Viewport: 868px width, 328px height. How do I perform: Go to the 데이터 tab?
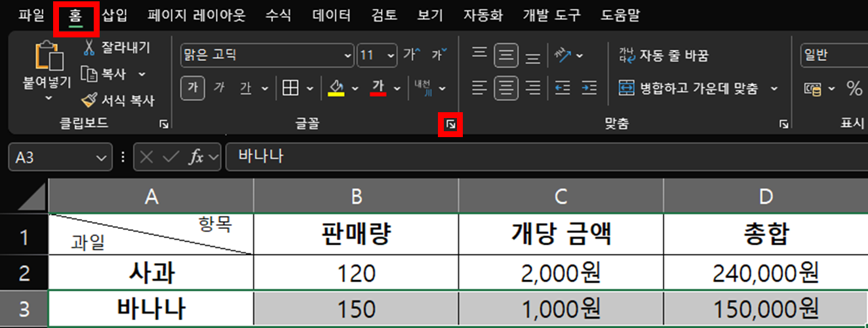click(331, 15)
